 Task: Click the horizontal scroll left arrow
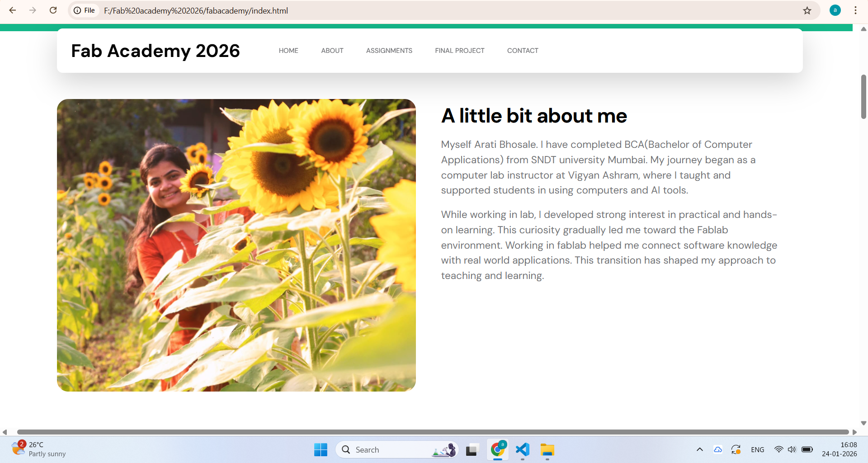click(5, 432)
